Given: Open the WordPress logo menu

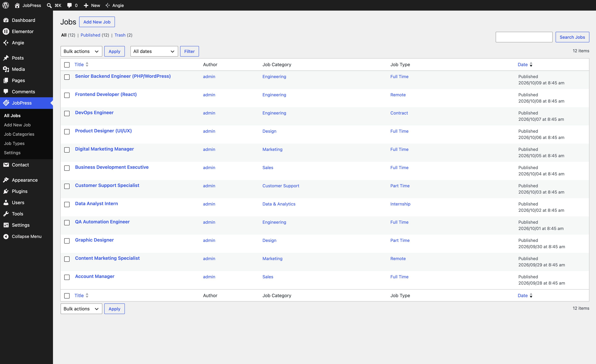Looking at the screenshot, I should tap(6, 5).
